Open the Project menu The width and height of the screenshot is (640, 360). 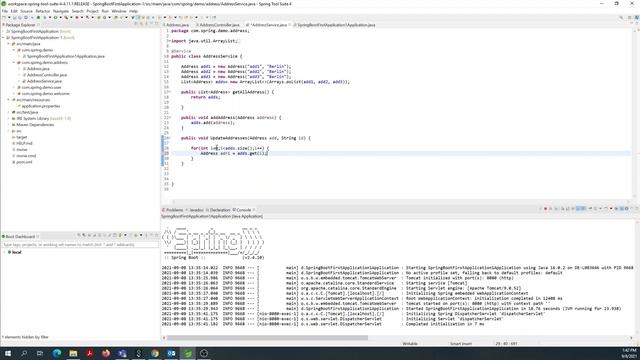tap(93, 11)
